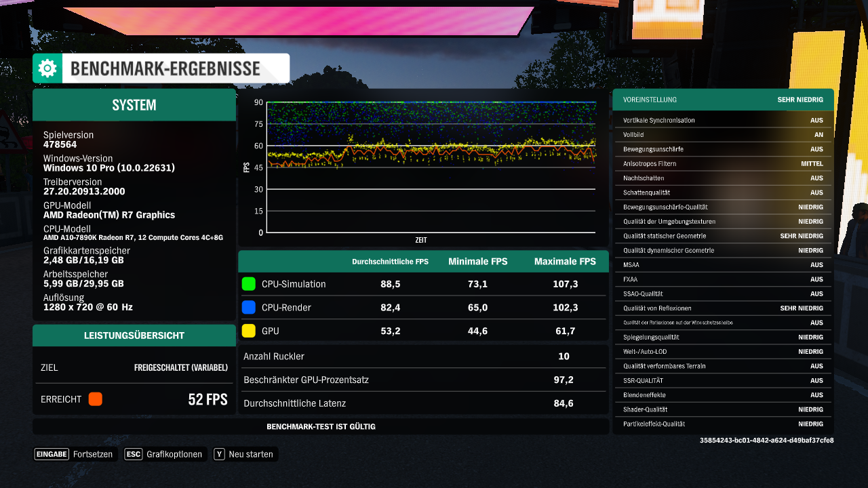Viewport: 868px width, 488px height.
Task: Select the green CPU-Simulation legend icon
Action: click(x=250, y=284)
